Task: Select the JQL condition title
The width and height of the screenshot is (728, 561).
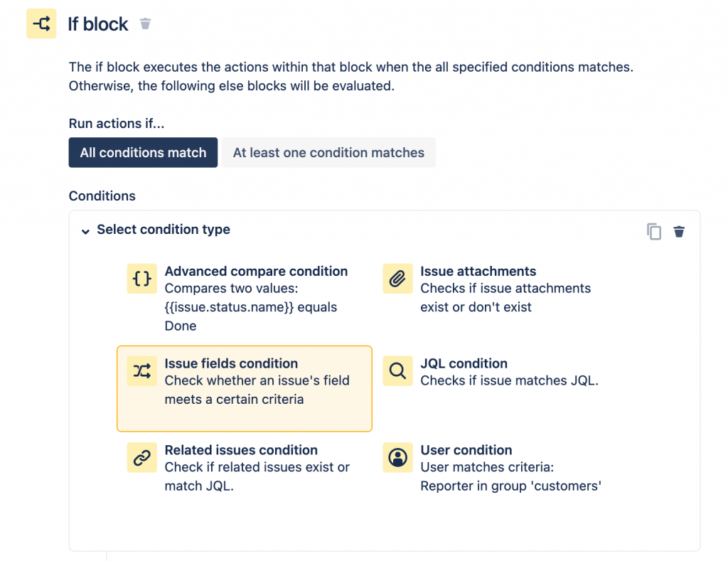Action: tap(464, 363)
